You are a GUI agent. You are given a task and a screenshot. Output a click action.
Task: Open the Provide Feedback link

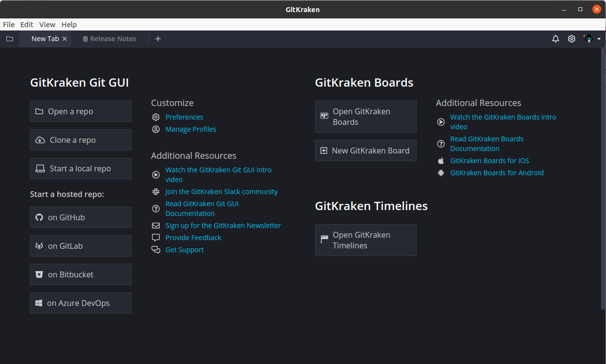tap(193, 238)
